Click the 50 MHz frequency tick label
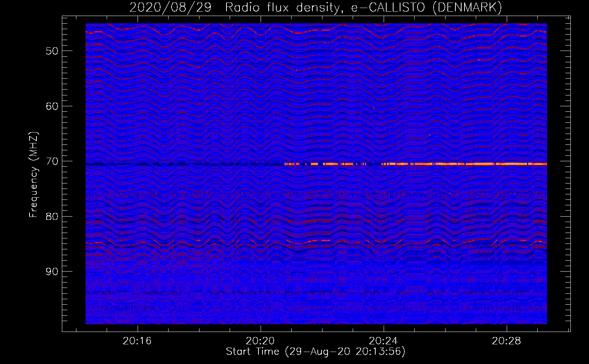This screenshot has height=364, width=589. point(52,51)
